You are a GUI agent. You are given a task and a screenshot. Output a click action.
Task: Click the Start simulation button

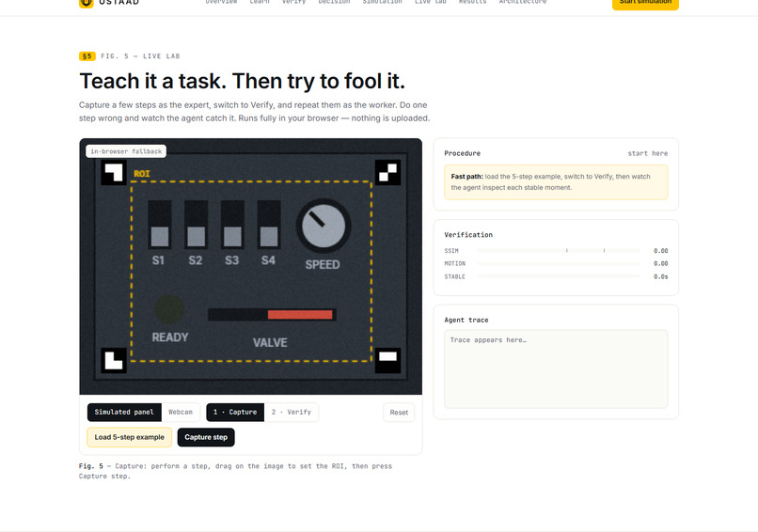click(645, 3)
